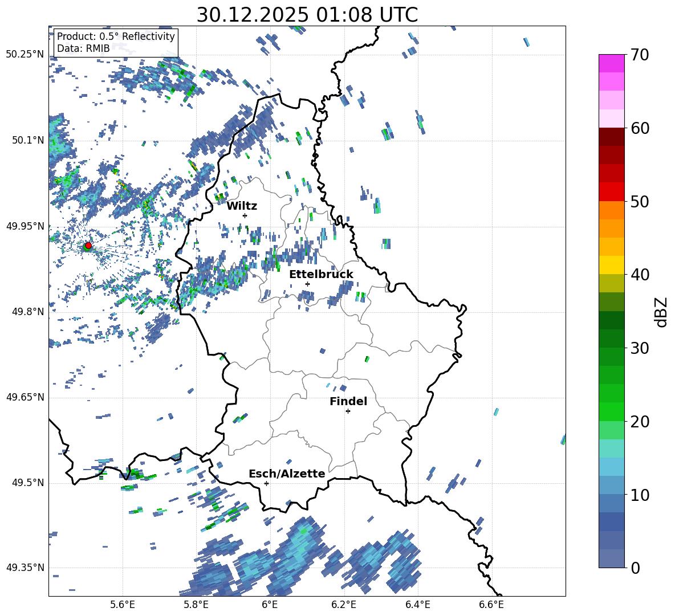This screenshot has height=616, width=675.
Task: Click the colorbar 10 tick label
Action: pos(640,495)
